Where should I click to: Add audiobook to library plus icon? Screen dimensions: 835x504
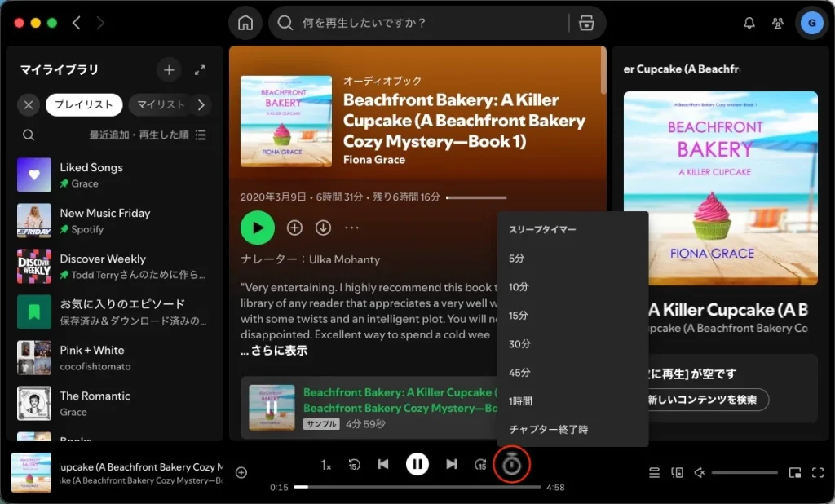294,228
